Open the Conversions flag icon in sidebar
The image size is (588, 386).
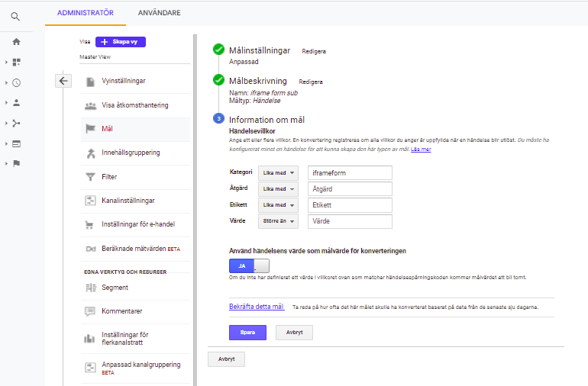point(16,163)
